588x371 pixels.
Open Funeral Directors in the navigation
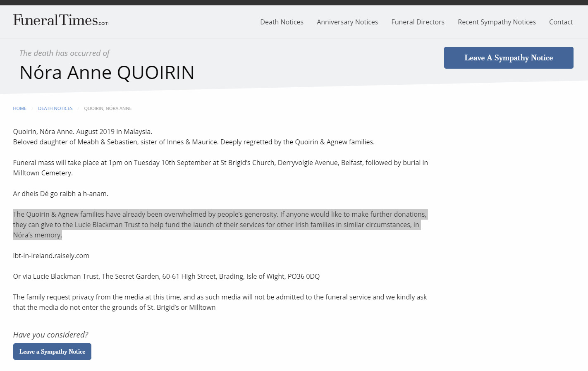(418, 22)
